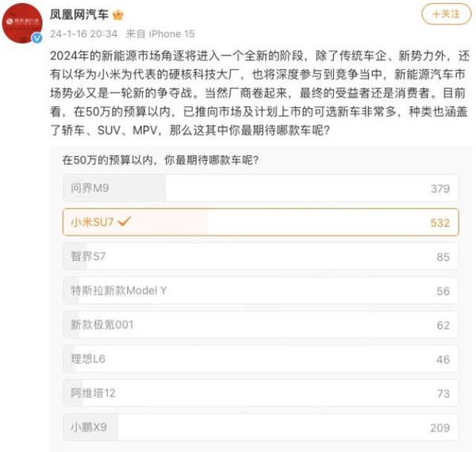Viewport: 476px width, 452px height.
Task: Vote for 理想L6
Action: (x=260, y=359)
